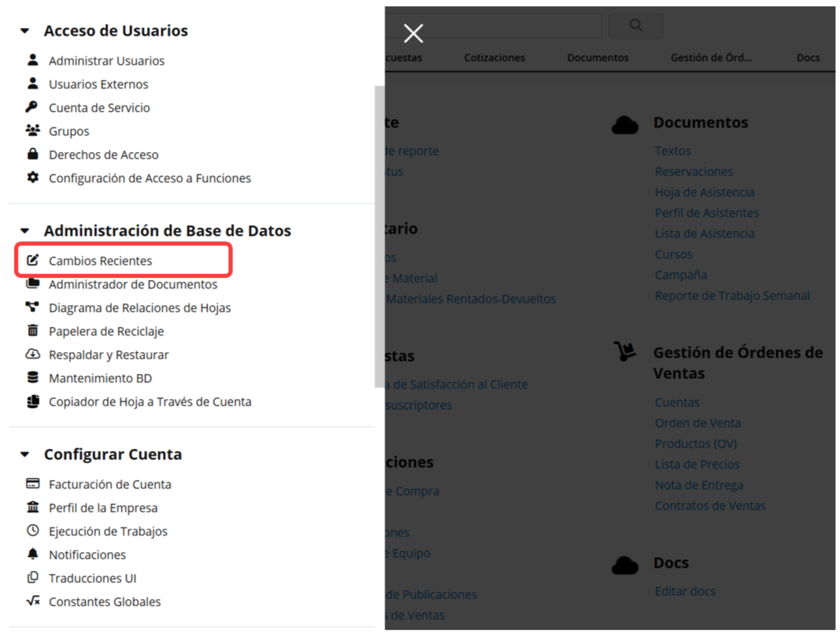Click the trash icon for Papelera de Reciclaje
The width and height of the screenshot is (840, 636).
click(32, 331)
